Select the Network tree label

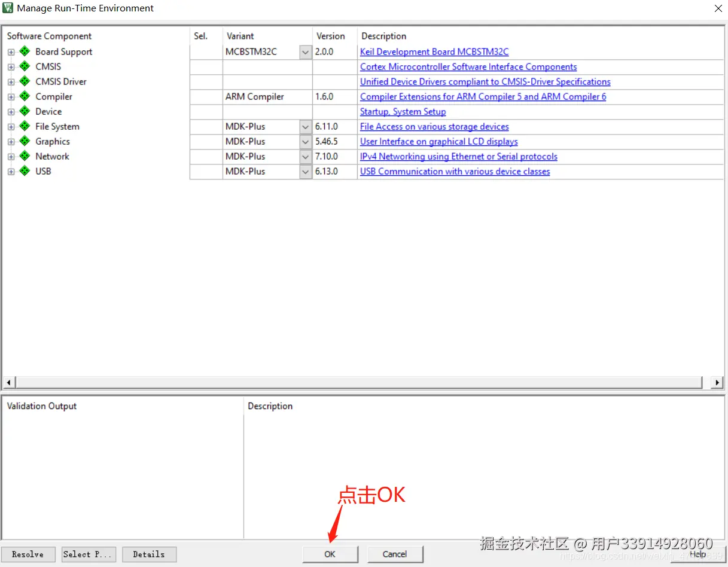tap(52, 157)
